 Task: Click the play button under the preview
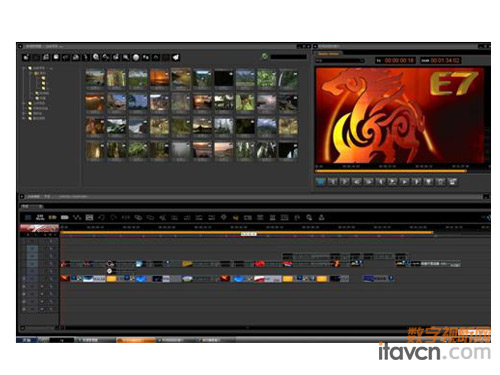click(x=404, y=182)
